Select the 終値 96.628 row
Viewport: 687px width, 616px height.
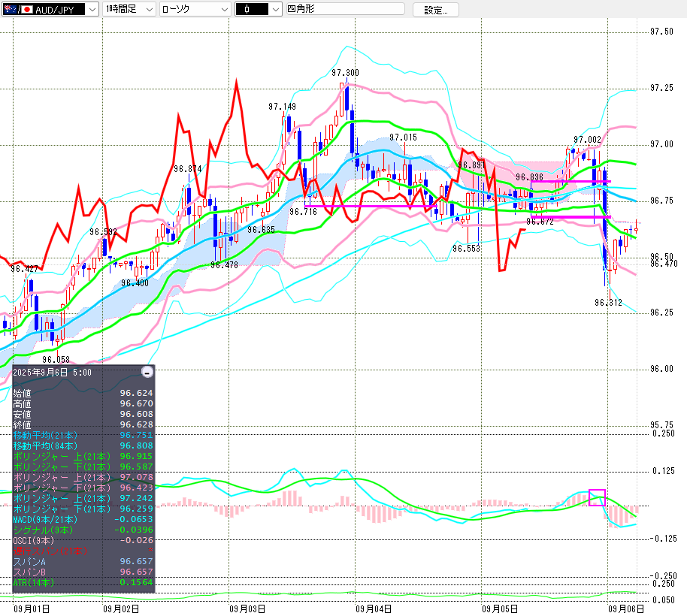point(83,424)
